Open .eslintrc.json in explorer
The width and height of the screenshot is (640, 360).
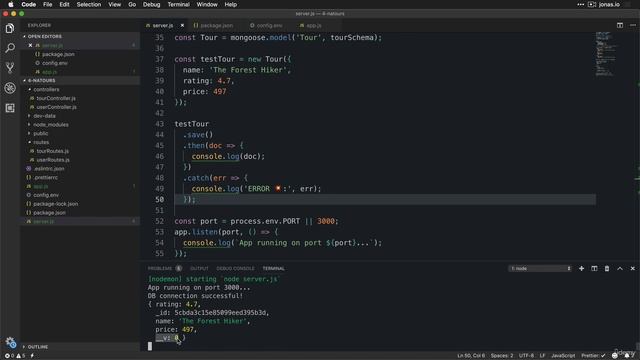tap(49, 169)
